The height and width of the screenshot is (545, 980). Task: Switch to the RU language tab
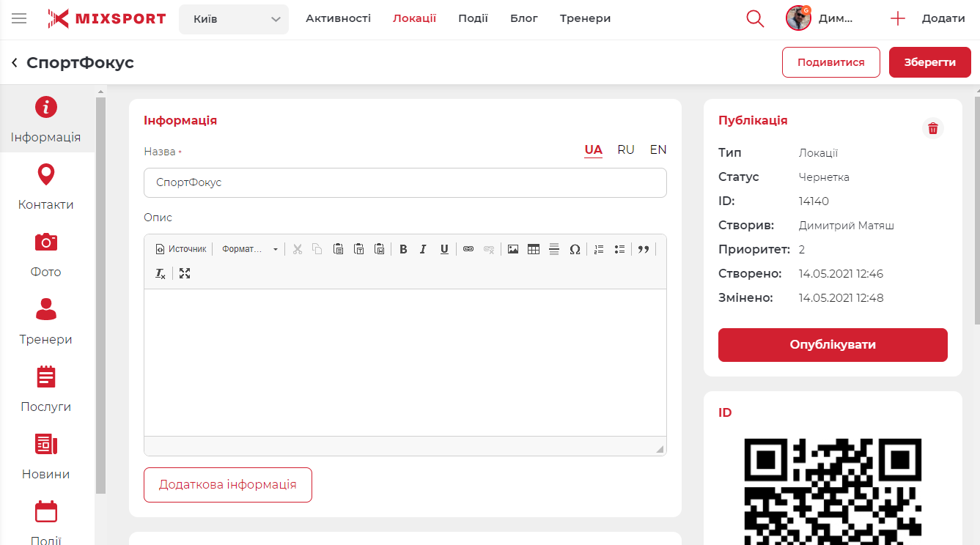coord(625,150)
